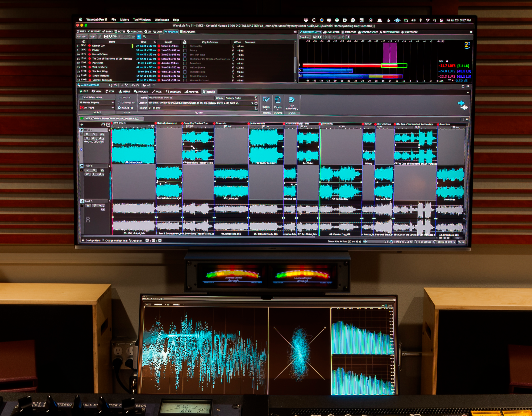The width and height of the screenshot is (532, 416).
Task: Click the loudness meter settings checkmark icon
Action: click(x=315, y=37)
